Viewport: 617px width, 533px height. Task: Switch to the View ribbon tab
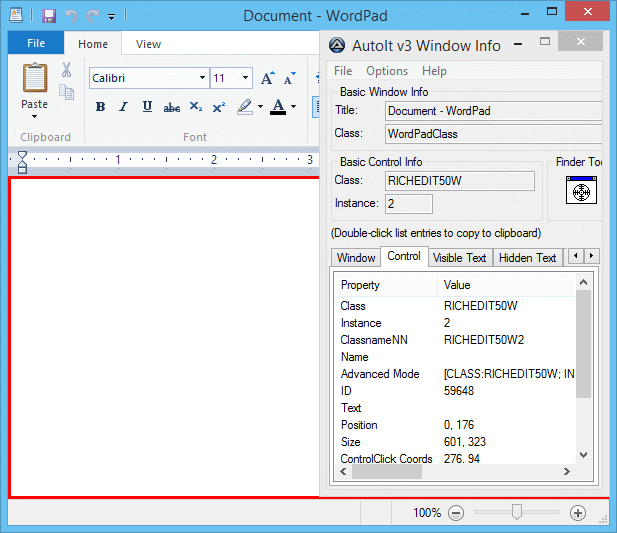coord(148,44)
